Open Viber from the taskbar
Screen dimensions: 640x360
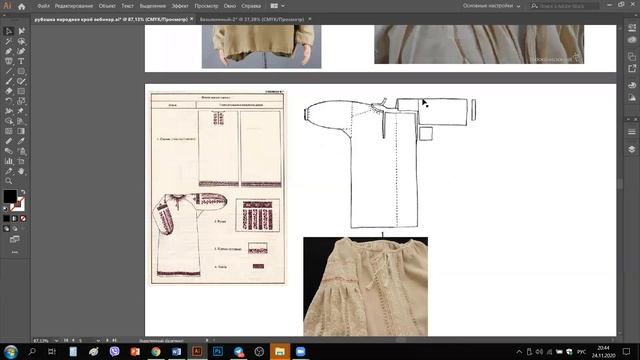pos(114,351)
